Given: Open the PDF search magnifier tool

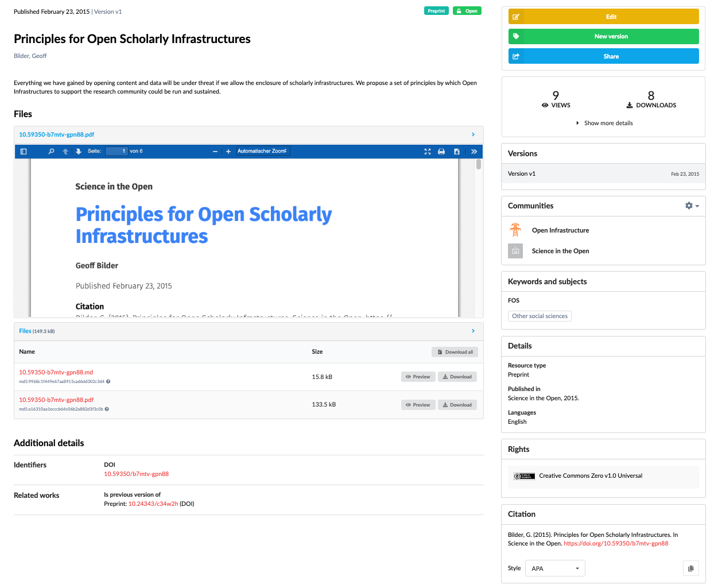Looking at the screenshot, I should (x=51, y=152).
